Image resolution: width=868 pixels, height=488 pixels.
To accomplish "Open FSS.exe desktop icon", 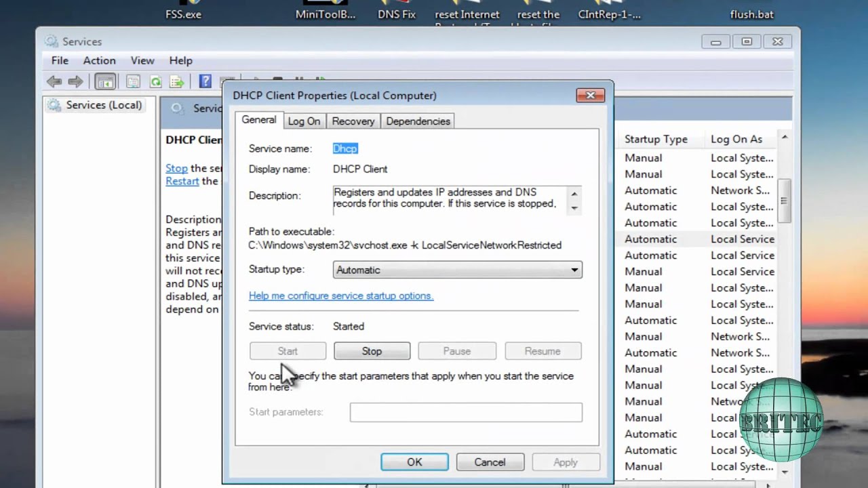I will [183, 14].
